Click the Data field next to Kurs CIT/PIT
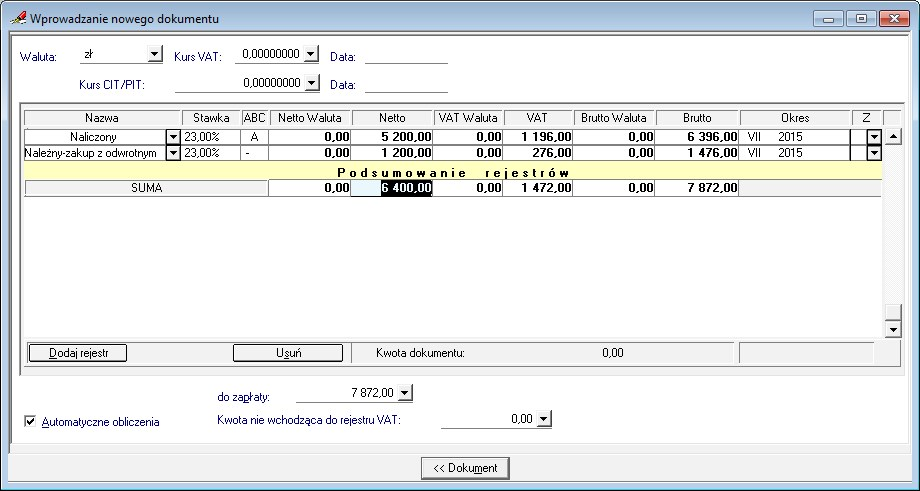 tap(405, 85)
